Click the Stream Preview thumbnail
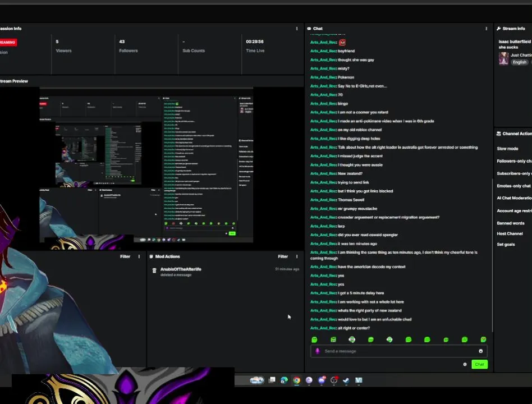 (x=146, y=165)
